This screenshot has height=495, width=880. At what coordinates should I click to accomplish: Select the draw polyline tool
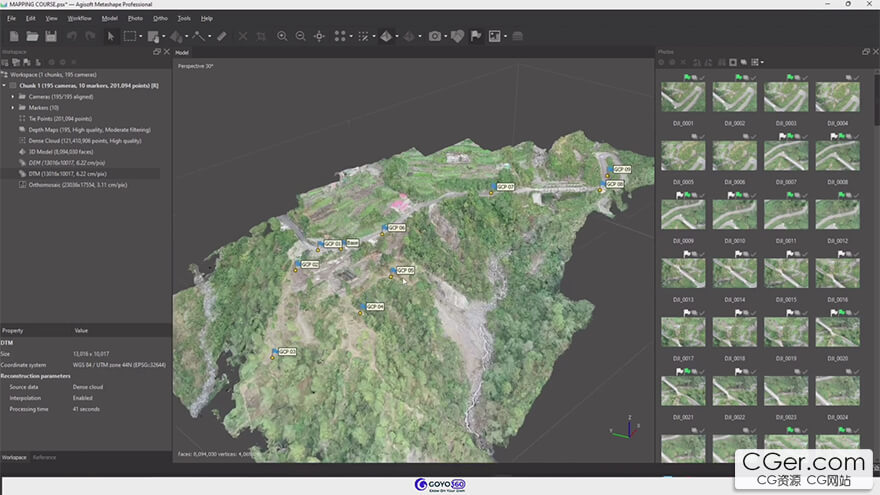[198, 36]
